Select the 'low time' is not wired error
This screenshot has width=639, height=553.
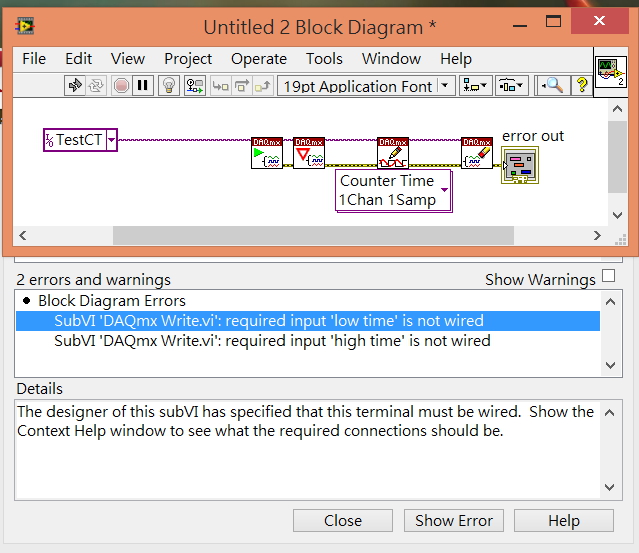coord(308,321)
